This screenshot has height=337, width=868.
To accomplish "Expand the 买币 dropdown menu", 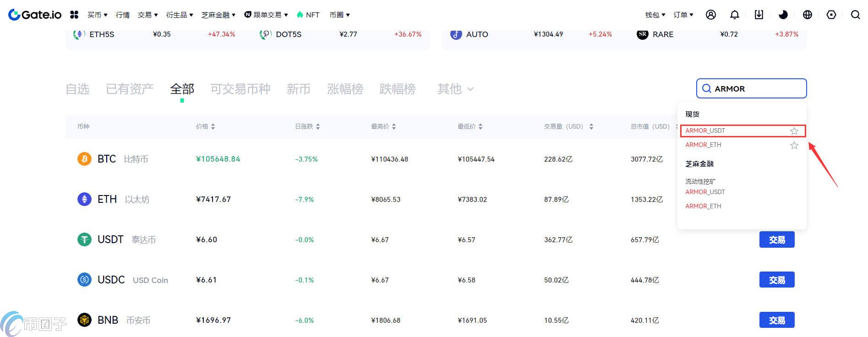I will pos(97,15).
